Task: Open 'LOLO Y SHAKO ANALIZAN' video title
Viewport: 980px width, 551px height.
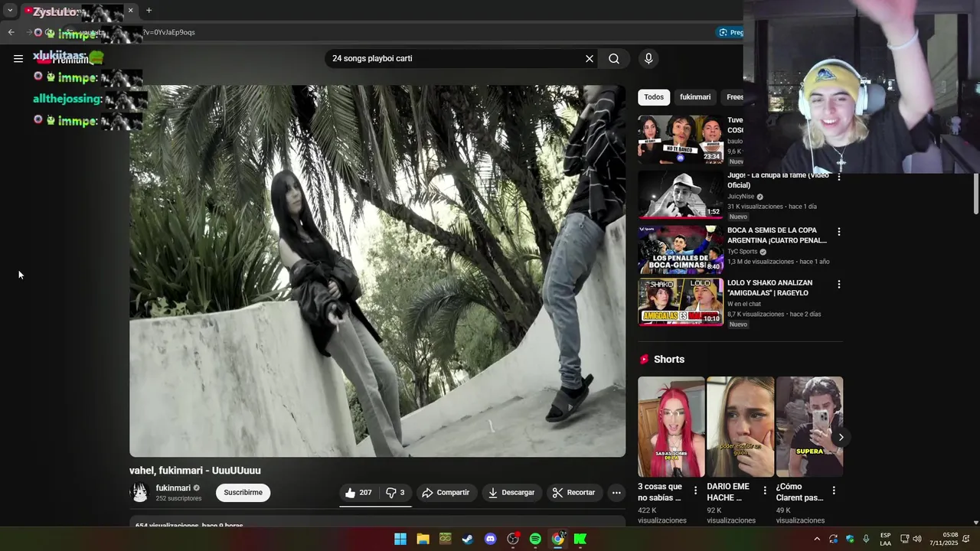Action: point(769,288)
